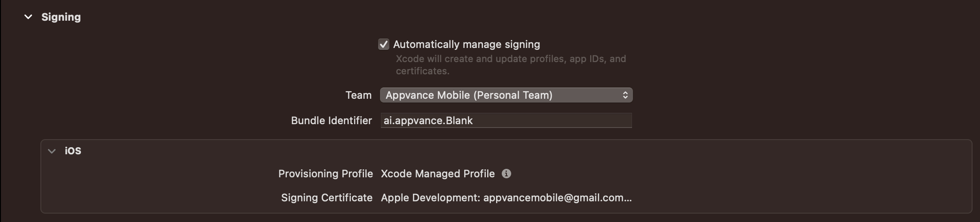
Task: Collapse the Signing section chevron
Action: point(28,17)
